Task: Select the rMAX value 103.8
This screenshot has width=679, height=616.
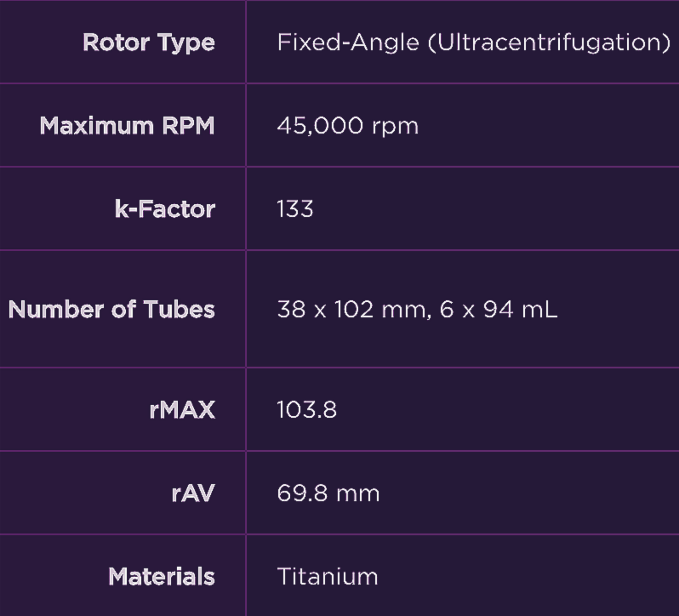Action: [307, 410]
